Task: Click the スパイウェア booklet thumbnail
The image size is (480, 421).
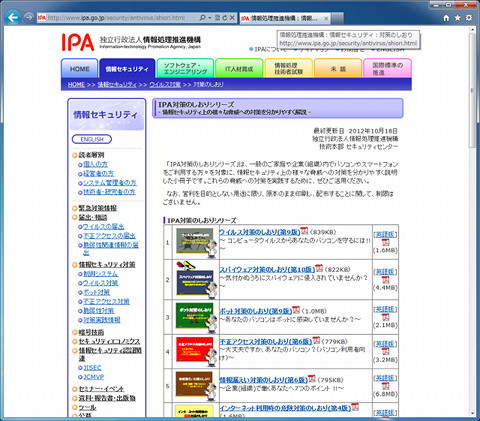Action: pyautogui.click(x=196, y=280)
